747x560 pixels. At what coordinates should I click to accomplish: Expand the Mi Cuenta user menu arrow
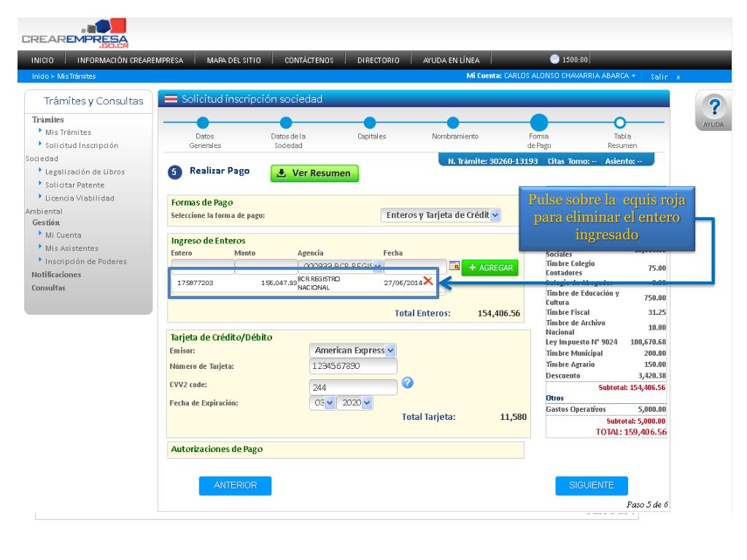(634, 76)
